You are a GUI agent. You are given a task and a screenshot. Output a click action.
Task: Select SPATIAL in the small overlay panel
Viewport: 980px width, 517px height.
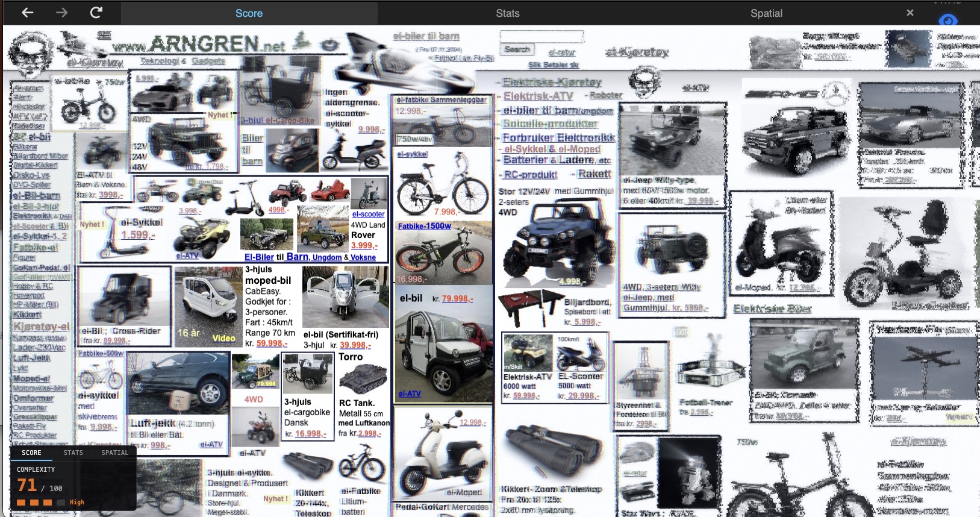coord(115,453)
